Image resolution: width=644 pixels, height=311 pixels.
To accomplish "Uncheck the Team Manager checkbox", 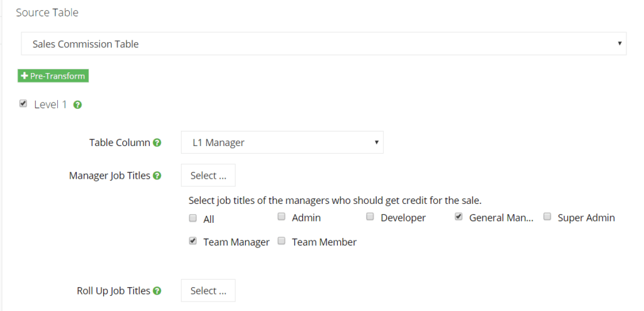I will [x=192, y=241].
